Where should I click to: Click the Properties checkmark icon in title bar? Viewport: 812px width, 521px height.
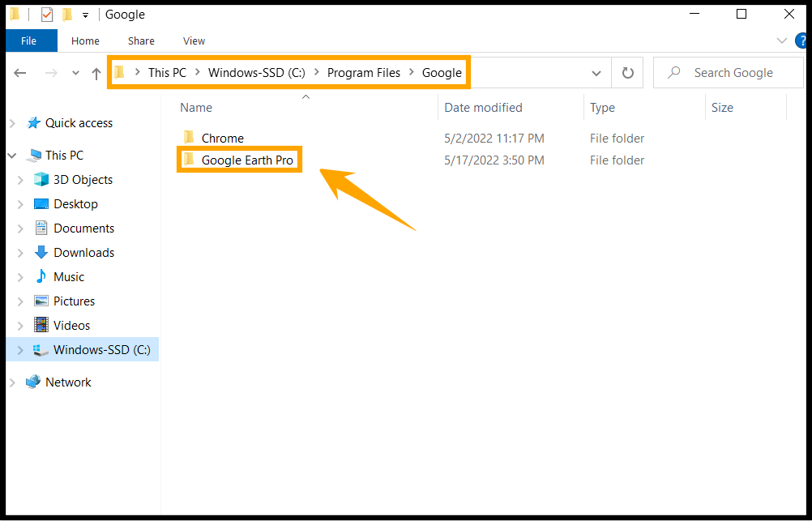pyautogui.click(x=47, y=15)
